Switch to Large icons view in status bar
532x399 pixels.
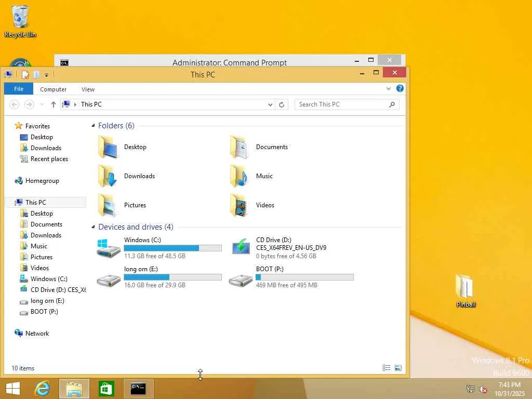[398, 368]
